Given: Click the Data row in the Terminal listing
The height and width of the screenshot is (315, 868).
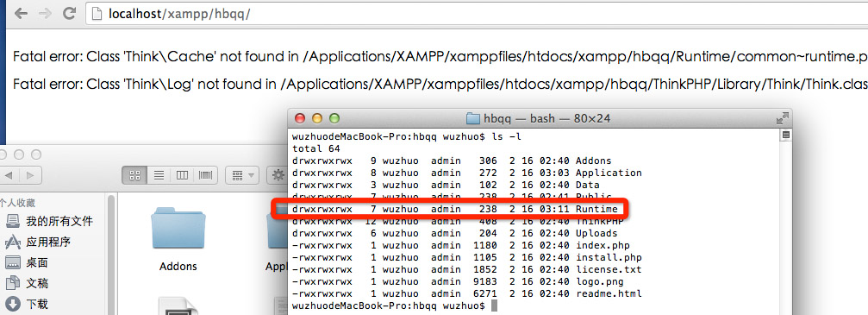Looking at the screenshot, I should (446, 185).
